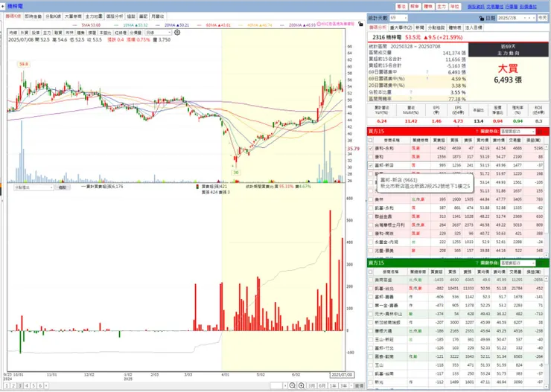Click the green button in 賣方15 header

pyautogui.click(x=540, y=263)
